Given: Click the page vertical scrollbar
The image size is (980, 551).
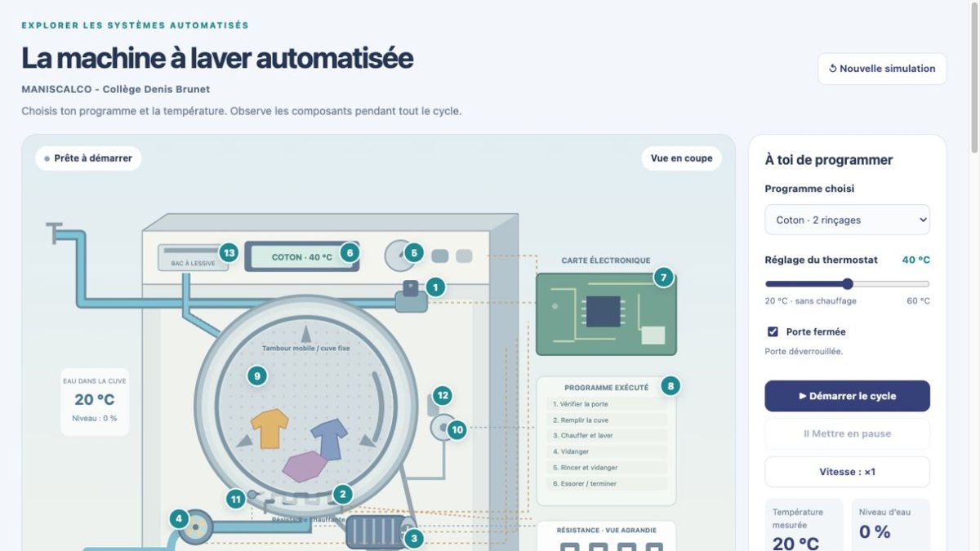Looking at the screenshot, I should tap(974, 78).
